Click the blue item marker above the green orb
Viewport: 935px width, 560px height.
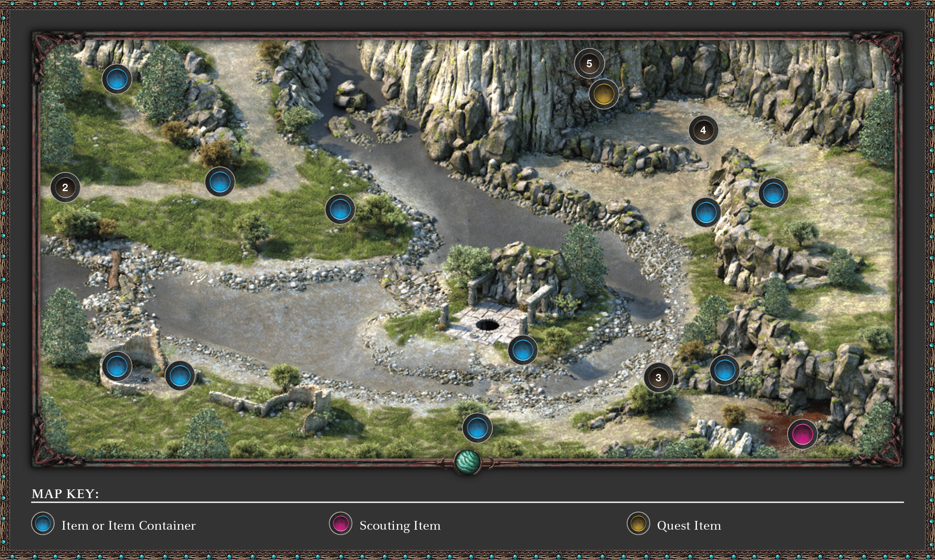point(477,428)
